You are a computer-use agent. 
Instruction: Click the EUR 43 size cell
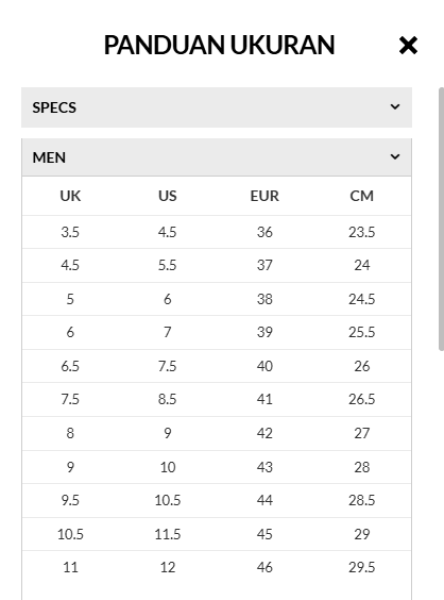pyautogui.click(x=264, y=467)
